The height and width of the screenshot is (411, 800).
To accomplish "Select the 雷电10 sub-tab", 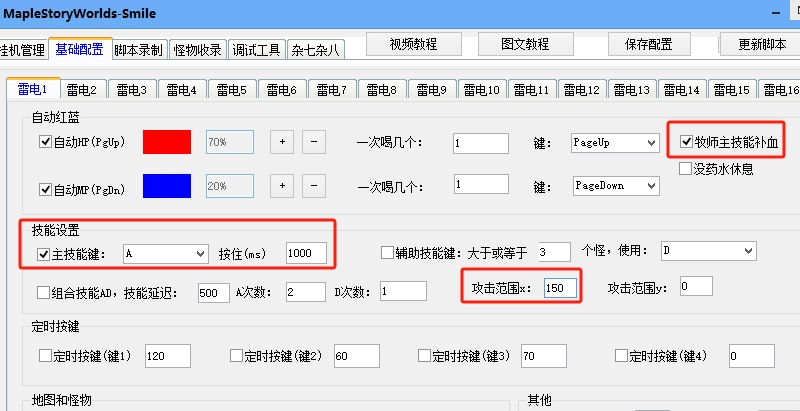I will click(482, 90).
